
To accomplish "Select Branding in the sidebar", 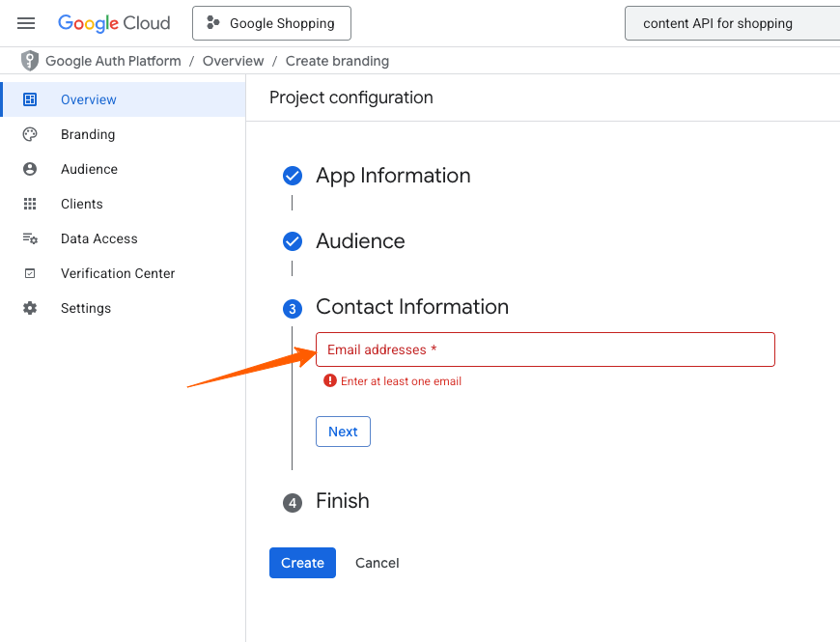I will [x=88, y=134].
